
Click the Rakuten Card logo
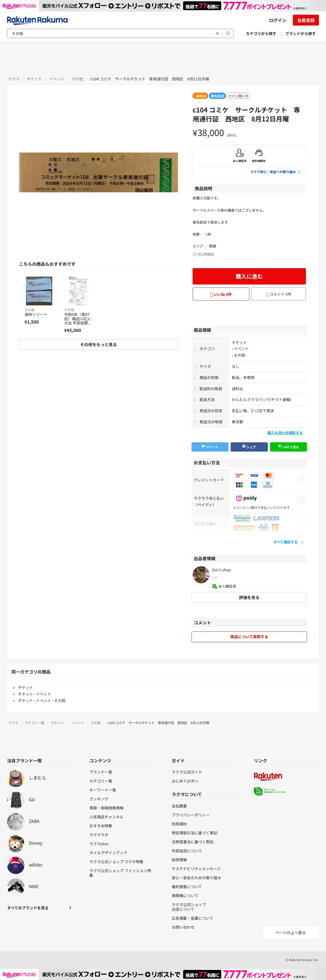click(239, 475)
